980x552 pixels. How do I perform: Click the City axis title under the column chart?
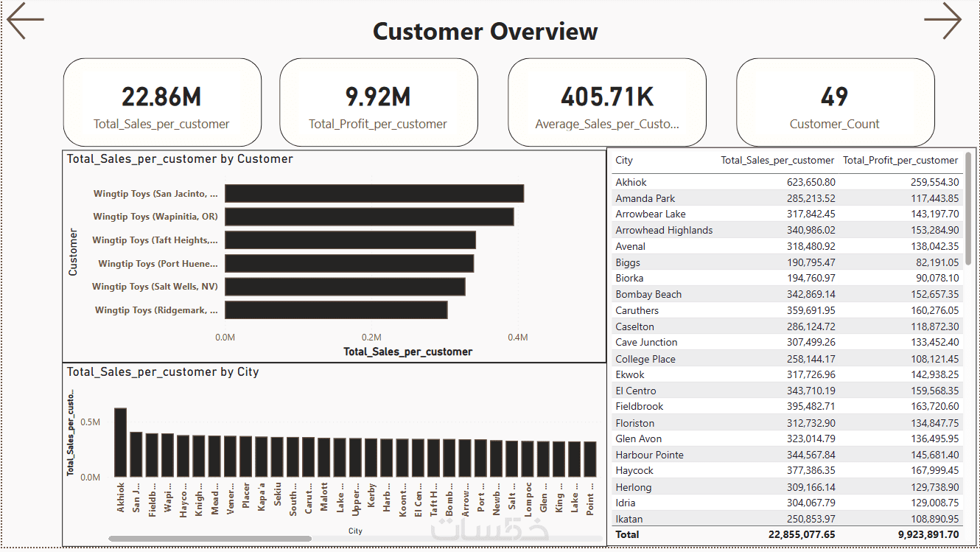[x=355, y=531]
